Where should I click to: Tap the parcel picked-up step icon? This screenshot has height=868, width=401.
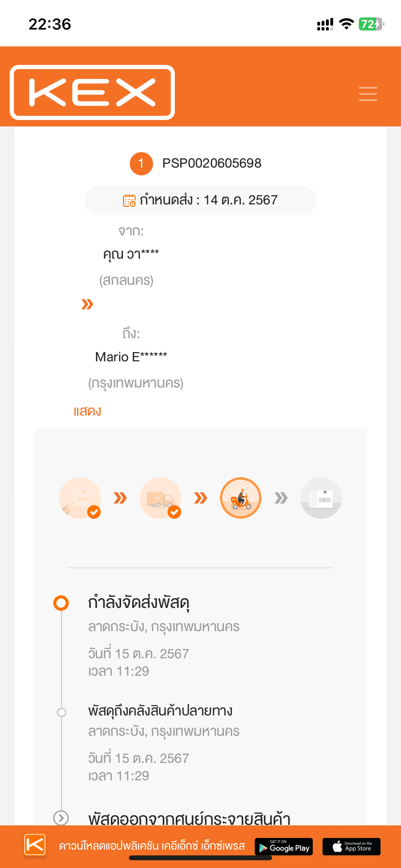80,498
